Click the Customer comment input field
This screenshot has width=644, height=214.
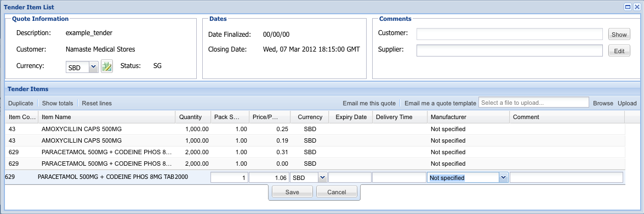point(509,34)
